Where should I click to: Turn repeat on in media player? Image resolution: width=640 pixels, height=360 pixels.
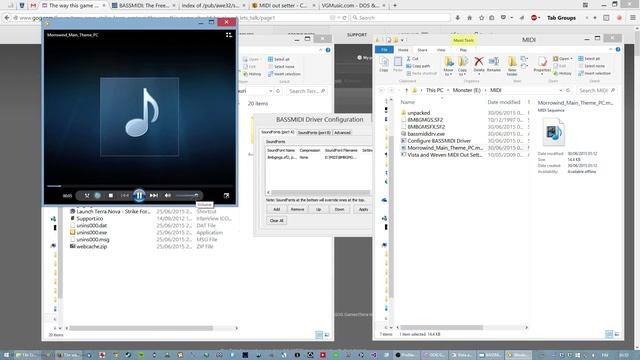point(98,196)
